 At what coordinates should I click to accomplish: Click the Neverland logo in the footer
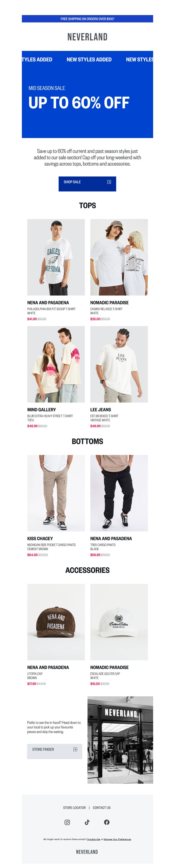pyautogui.click(x=87, y=851)
